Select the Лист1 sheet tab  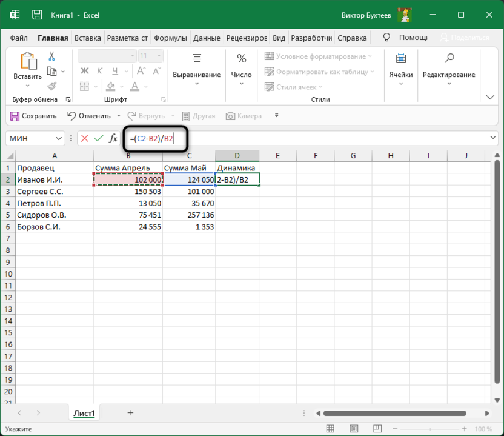[84, 413]
